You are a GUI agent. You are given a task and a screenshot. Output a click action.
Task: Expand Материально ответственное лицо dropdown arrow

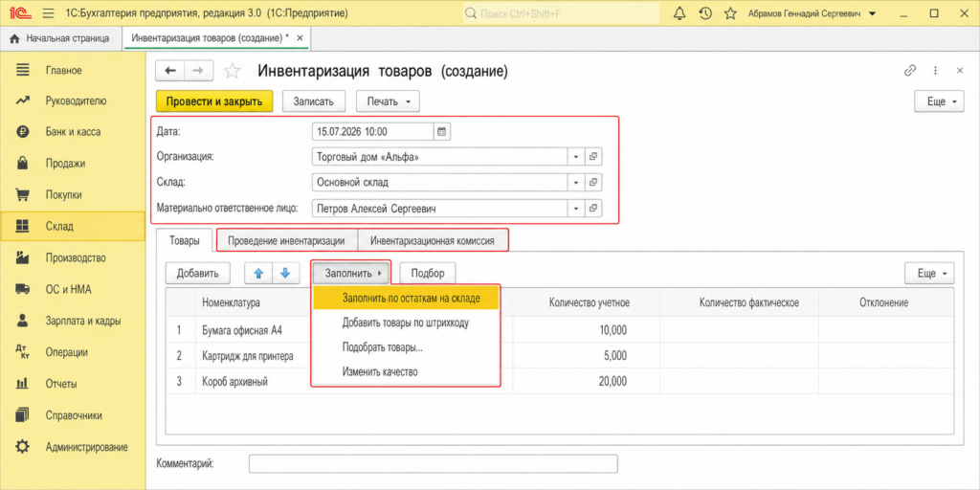click(x=575, y=208)
